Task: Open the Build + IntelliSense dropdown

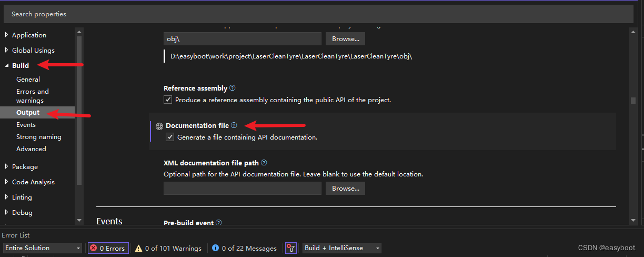Action: 342,248
